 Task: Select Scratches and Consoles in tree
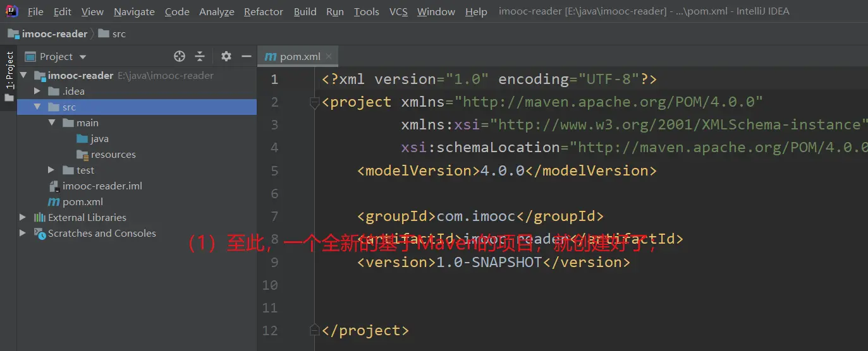137,233
